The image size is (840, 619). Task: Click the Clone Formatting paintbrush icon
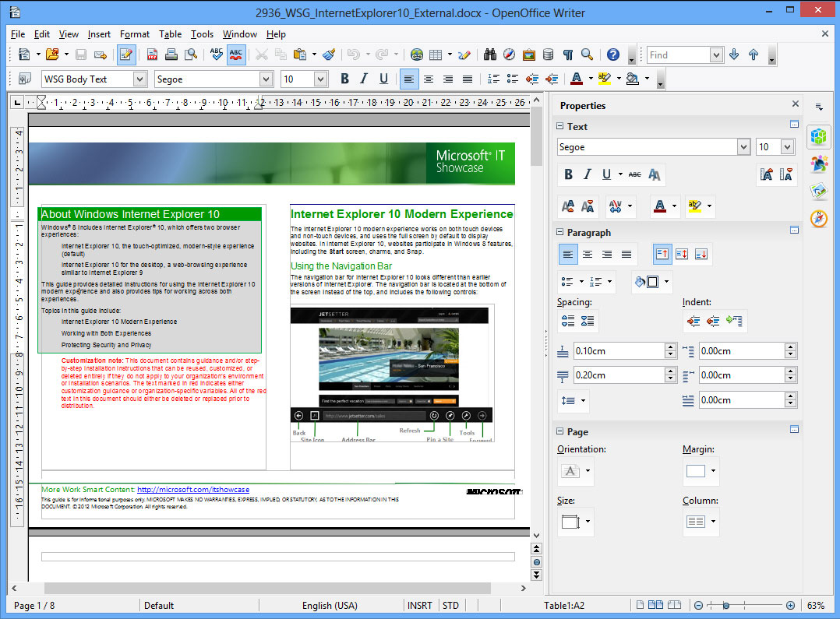tap(329, 55)
